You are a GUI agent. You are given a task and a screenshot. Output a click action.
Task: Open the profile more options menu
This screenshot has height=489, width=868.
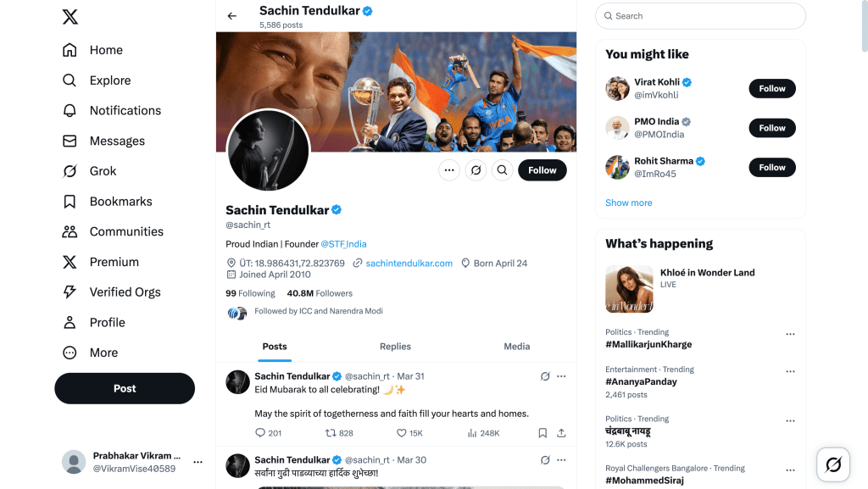click(449, 170)
